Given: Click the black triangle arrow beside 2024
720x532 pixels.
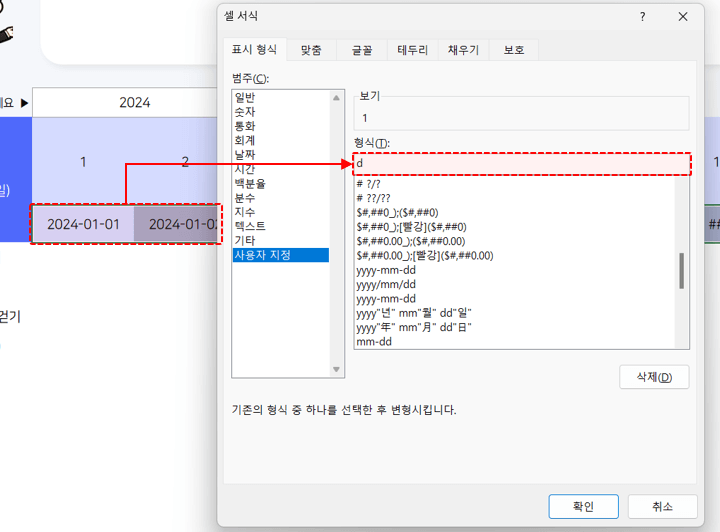Looking at the screenshot, I should click(24, 103).
